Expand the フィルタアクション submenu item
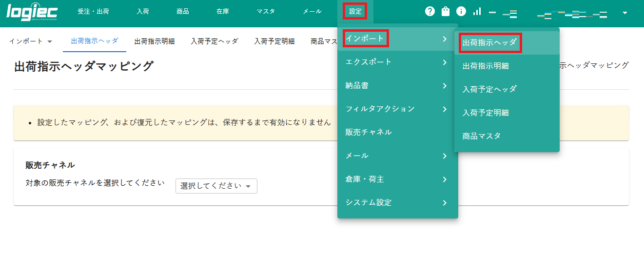The width and height of the screenshot is (644, 256). coord(398,109)
